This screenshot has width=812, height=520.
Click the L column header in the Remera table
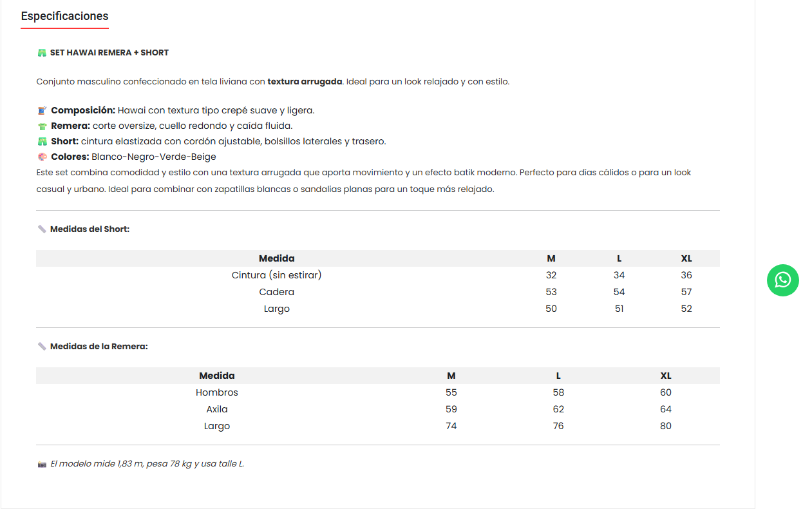pos(558,376)
